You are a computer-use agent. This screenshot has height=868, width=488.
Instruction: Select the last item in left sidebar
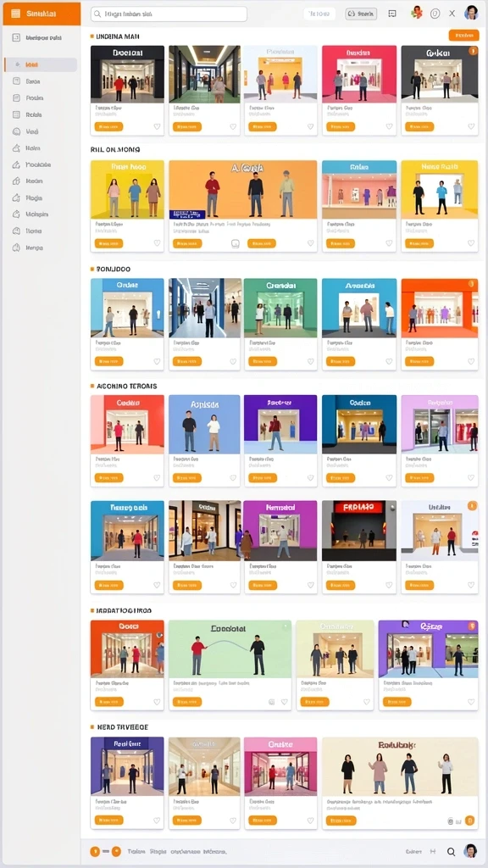tap(41, 248)
